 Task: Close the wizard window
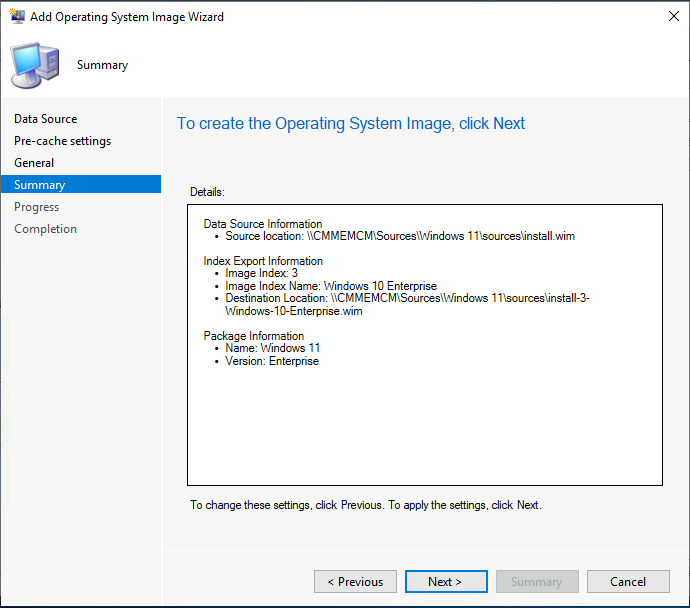point(674,16)
